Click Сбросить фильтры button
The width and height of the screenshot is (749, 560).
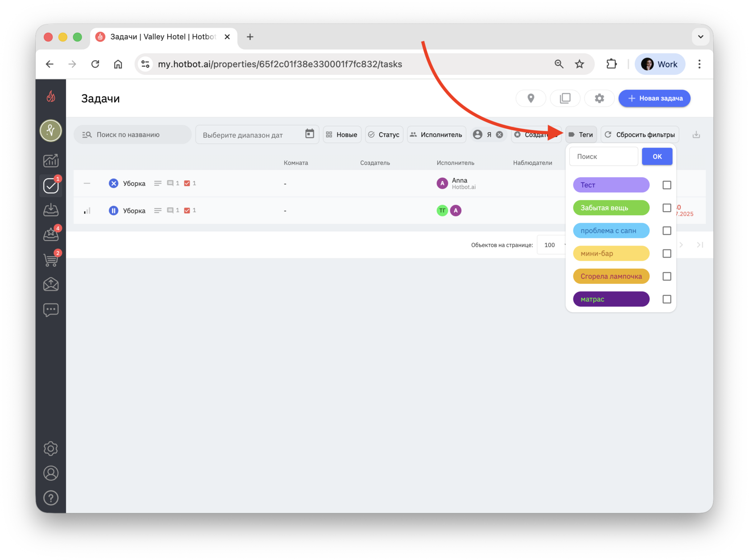[x=640, y=135]
